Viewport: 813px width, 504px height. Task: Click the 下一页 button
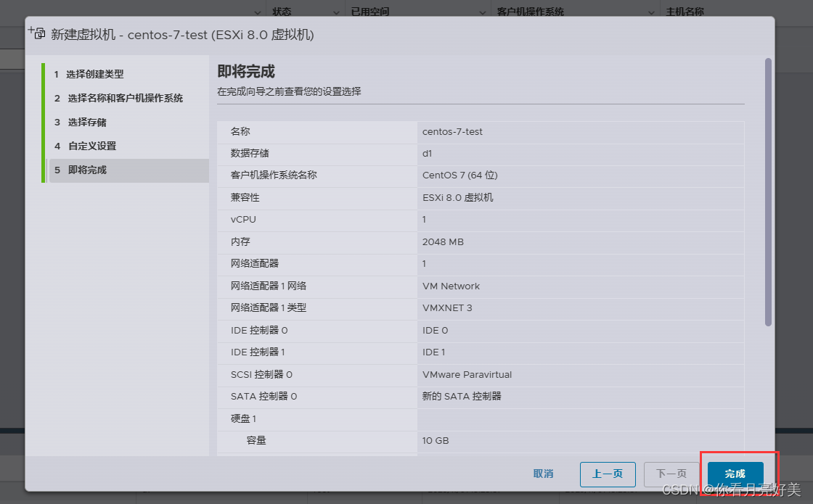[671, 474]
